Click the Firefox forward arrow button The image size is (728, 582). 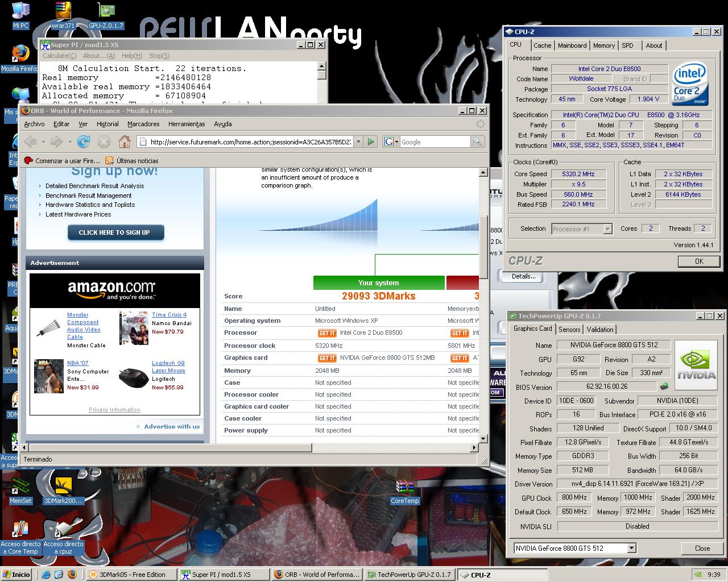(56, 142)
